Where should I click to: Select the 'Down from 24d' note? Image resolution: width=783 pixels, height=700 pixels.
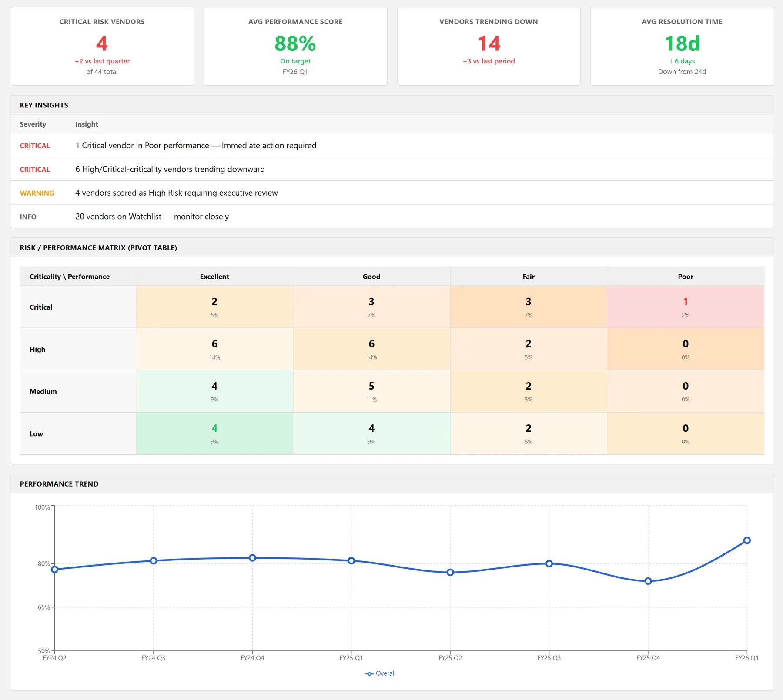(682, 72)
